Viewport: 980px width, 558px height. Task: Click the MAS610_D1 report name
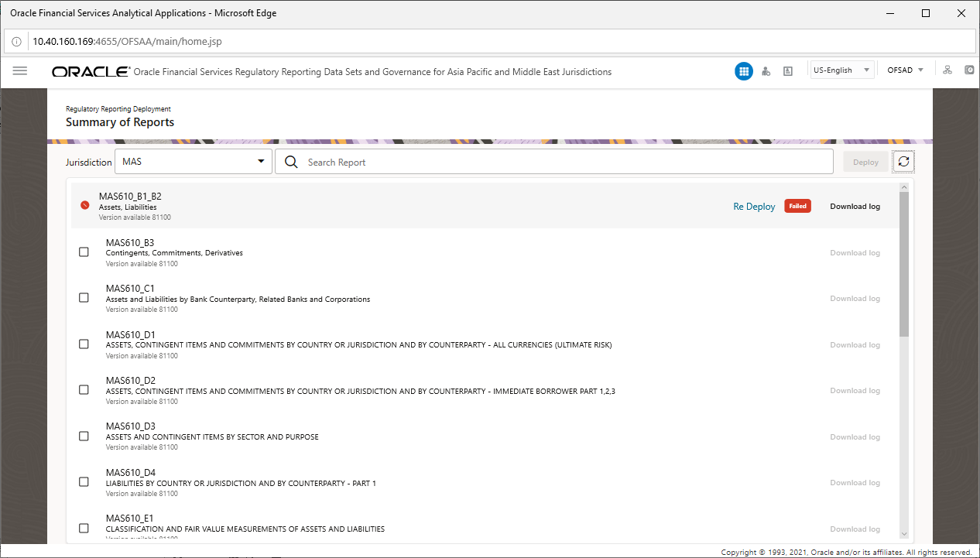tap(130, 335)
